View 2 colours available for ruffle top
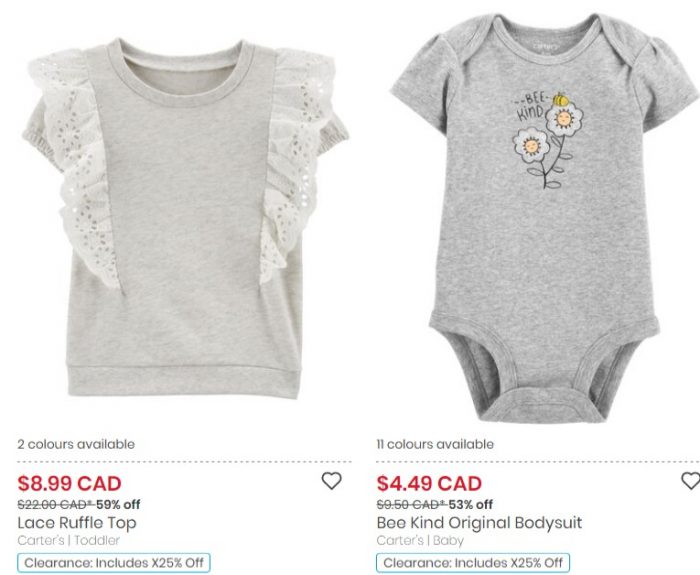This screenshot has height=575, width=700. click(76, 444)
